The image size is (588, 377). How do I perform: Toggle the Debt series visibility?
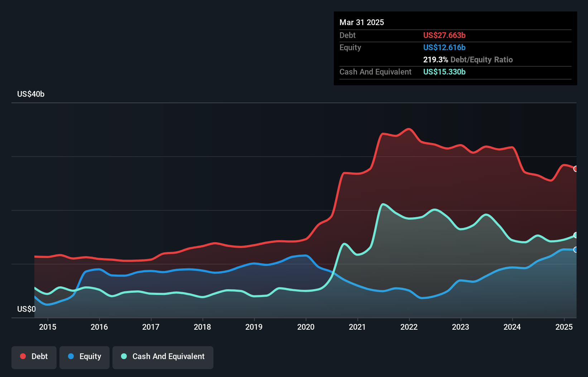point(34,357)
